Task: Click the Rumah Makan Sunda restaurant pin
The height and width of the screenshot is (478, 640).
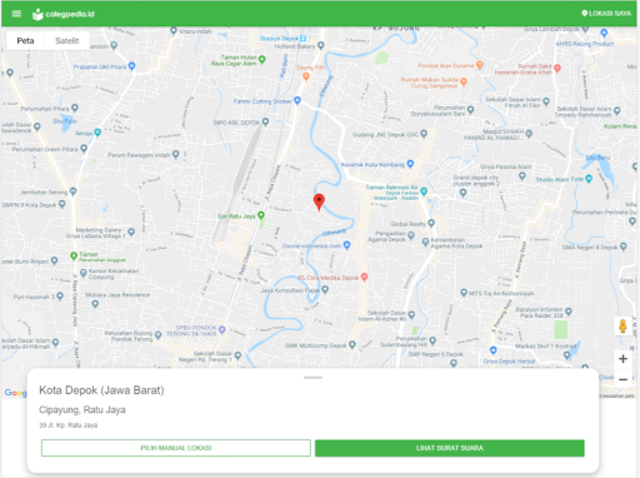Action: tap(464, 82)
